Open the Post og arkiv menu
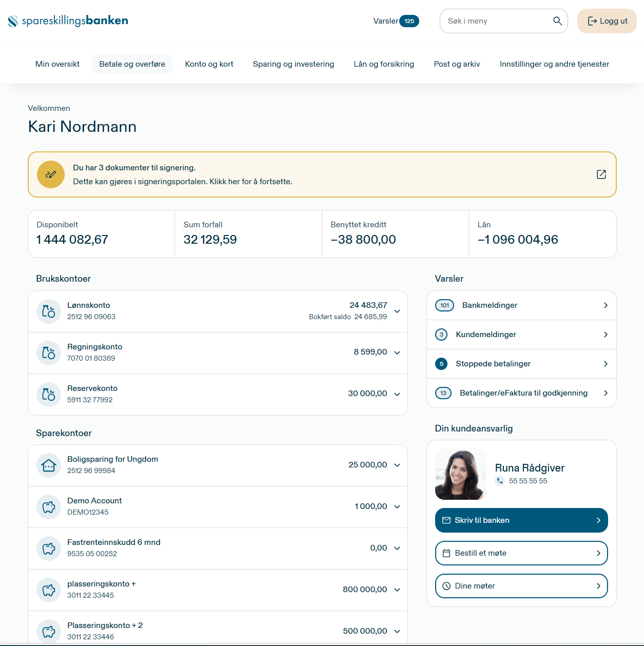 pyautogui.click(x=457, y=64)
